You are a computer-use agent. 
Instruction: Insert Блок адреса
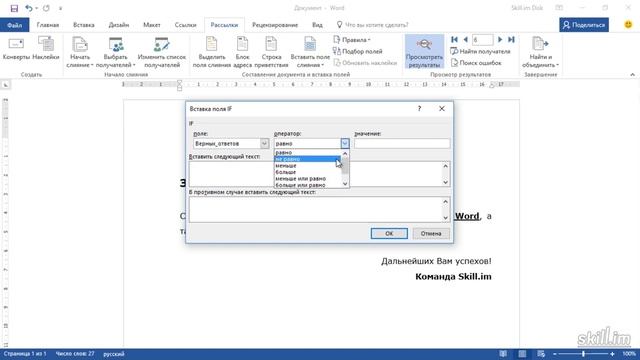pos(242,52)
